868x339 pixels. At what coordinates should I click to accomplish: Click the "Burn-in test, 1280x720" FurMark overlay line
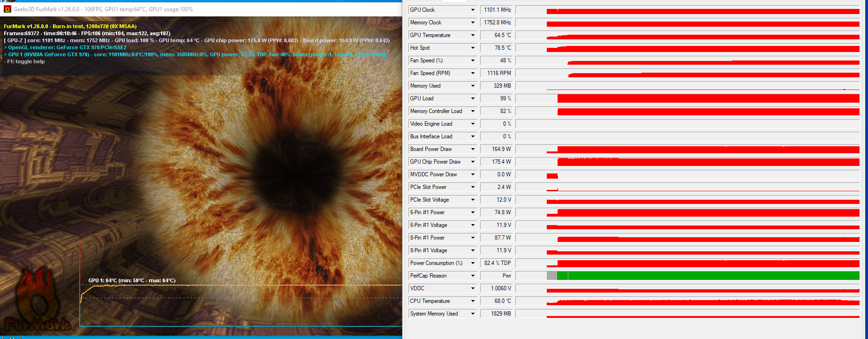pos(70,26)
